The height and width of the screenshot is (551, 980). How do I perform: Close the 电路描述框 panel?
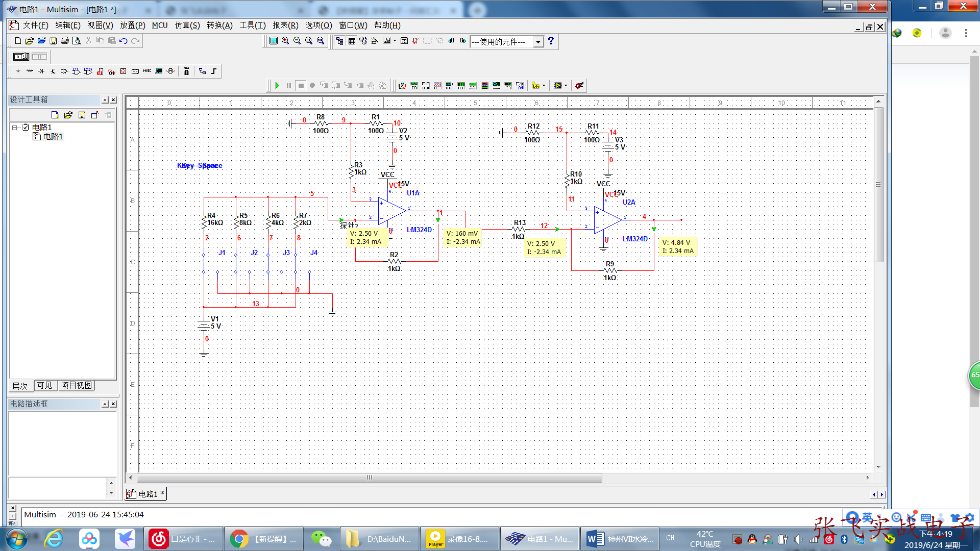pyautogui.click(x=114, y=404)
